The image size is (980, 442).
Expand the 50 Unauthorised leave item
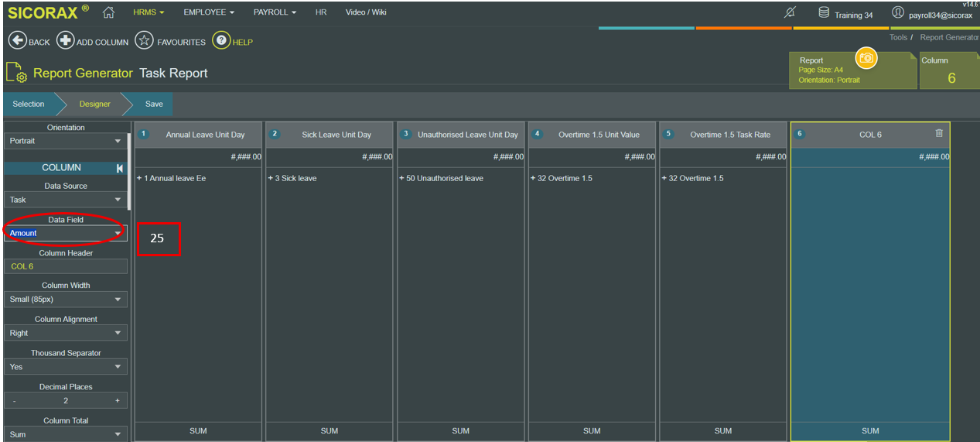pyautogui.click(x=442, y=178)
